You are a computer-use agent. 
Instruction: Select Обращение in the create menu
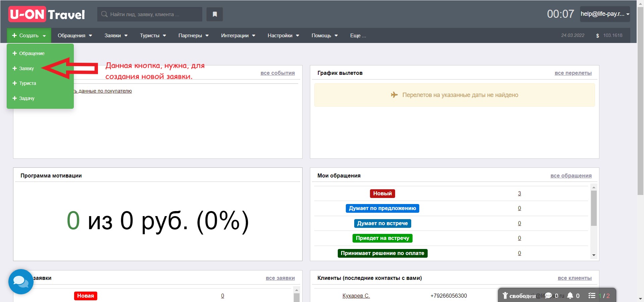pyautogui.click(x=32, y=53)
